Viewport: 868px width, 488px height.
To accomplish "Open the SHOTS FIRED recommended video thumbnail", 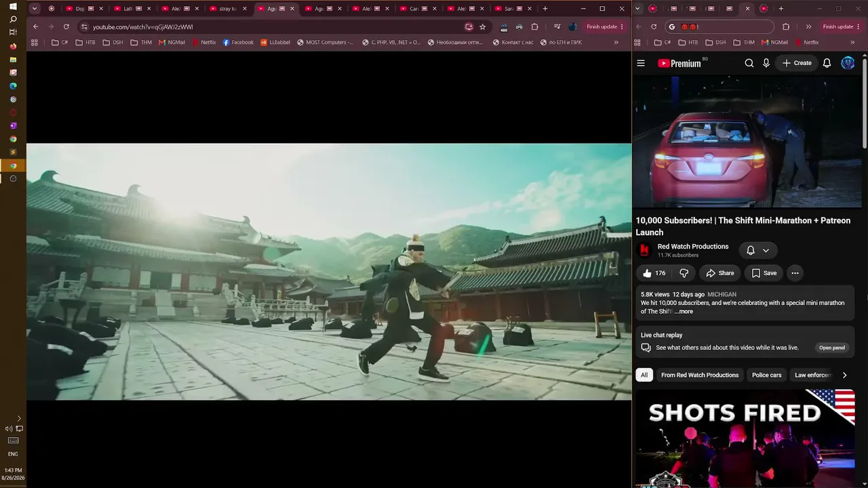I will point(745,439).
